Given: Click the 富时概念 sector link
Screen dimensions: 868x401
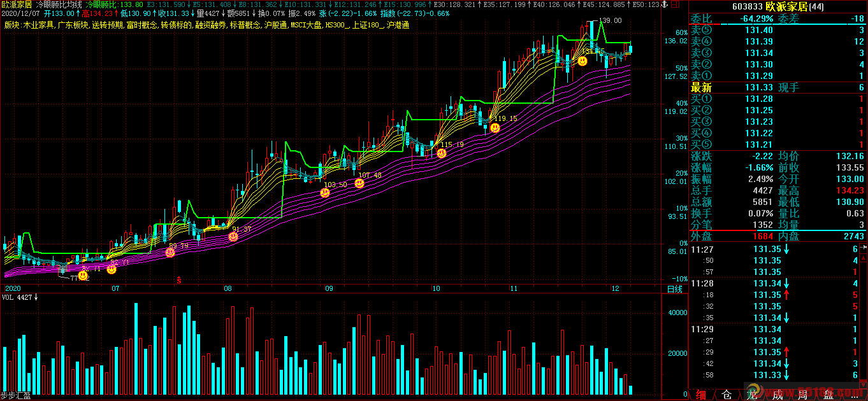Looking at the screenshot, I should point(141,25).
